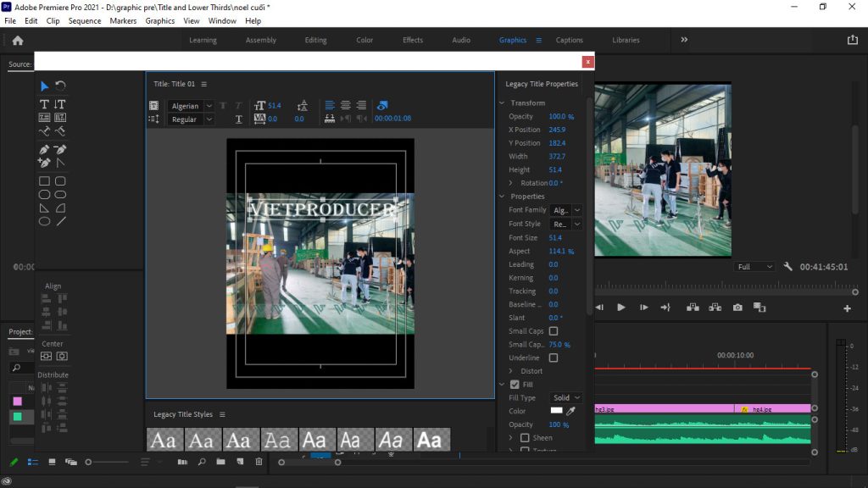The image size is (868, 488).
Task: Open the Sequence menu
Action: (84, 20)
